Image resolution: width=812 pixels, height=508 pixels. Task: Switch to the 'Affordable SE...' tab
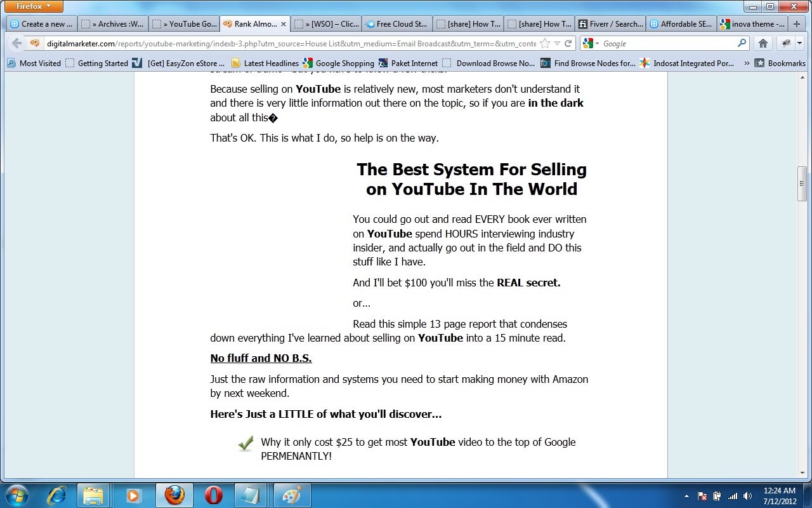(681, 24)
